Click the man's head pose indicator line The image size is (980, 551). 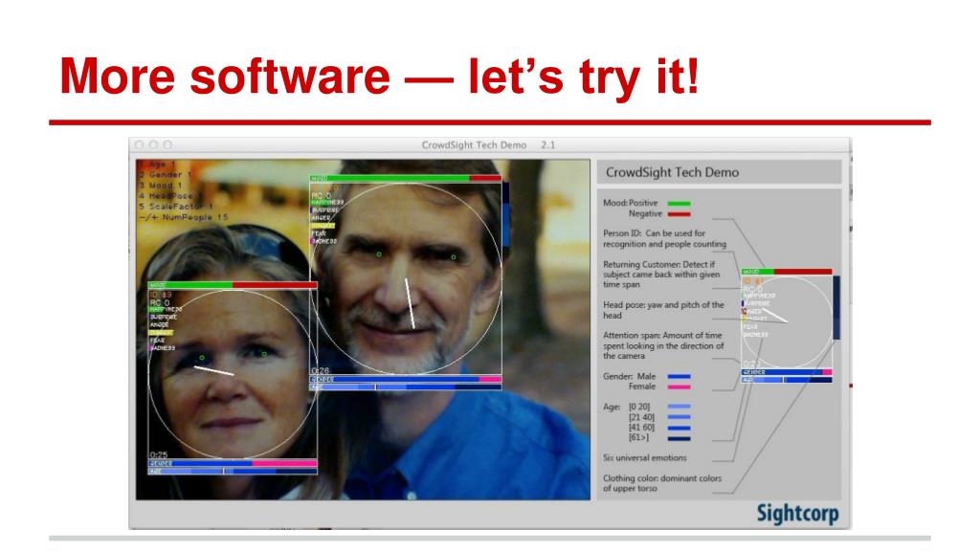pos(410,303)
